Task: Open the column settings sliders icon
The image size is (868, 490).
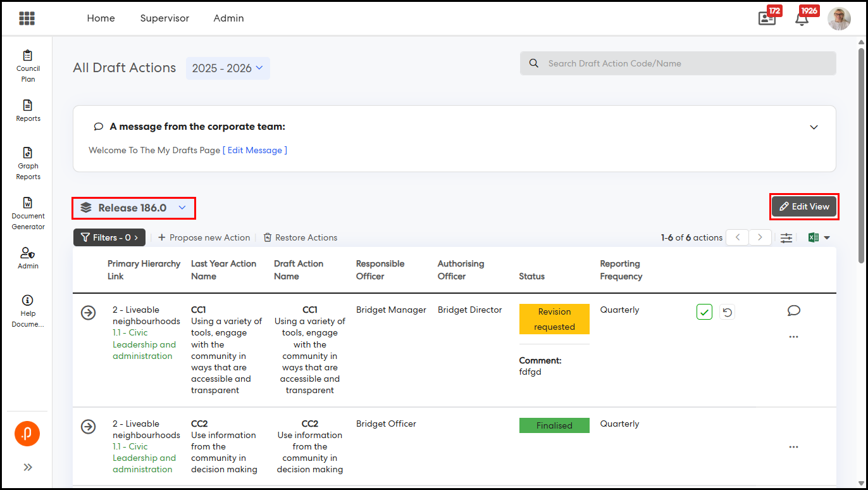Action: pos(786,238)
